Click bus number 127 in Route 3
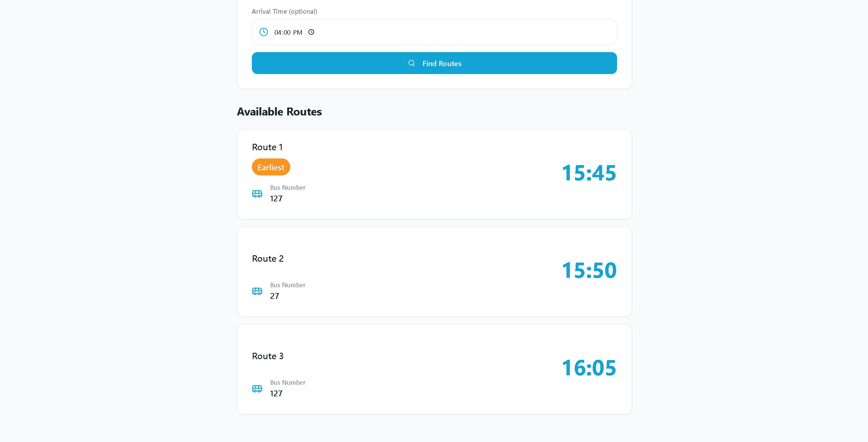Image resolution: width=868 pixels, height=442 pixels. click(x=276, y=394)
